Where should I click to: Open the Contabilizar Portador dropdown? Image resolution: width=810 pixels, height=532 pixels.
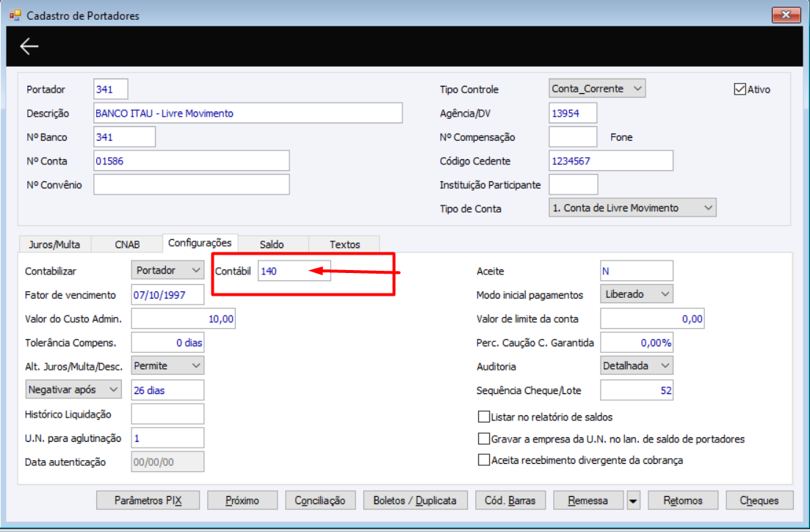(167, 270)
